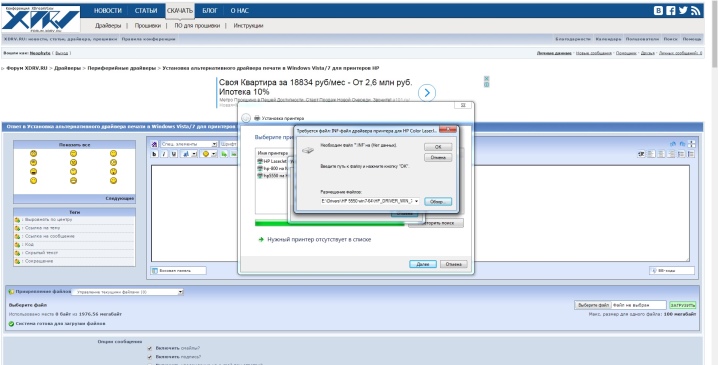Expand the file location path dropdown arrow
Screen dimensions: 718x365
416,201
